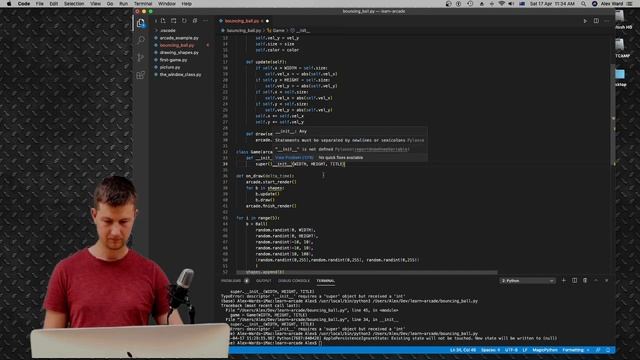Open editor more actions ellipsis

pos(607,21)
